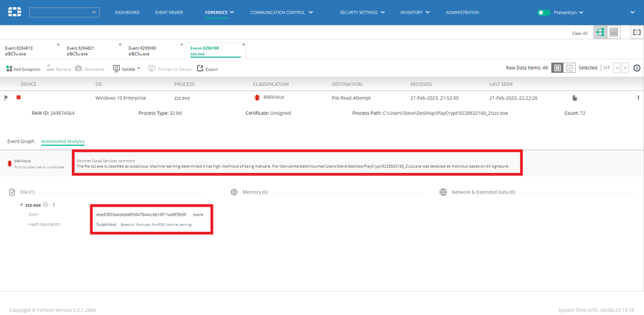Viewport: 644px width, 315px height.
Task: Close the Event 6296108 tab
Action: (244, 45)
